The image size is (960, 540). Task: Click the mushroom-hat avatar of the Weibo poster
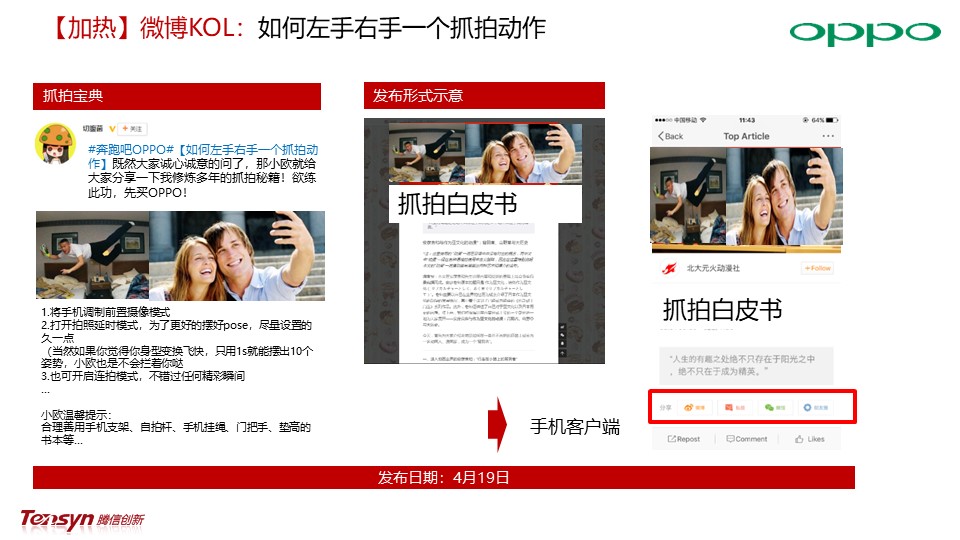(55, 143)
